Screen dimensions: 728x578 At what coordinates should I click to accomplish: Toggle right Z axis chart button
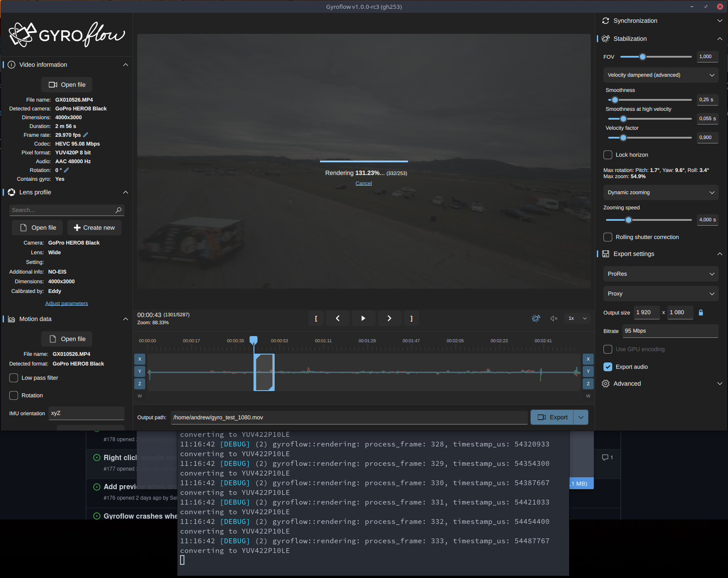click(588, 384)
